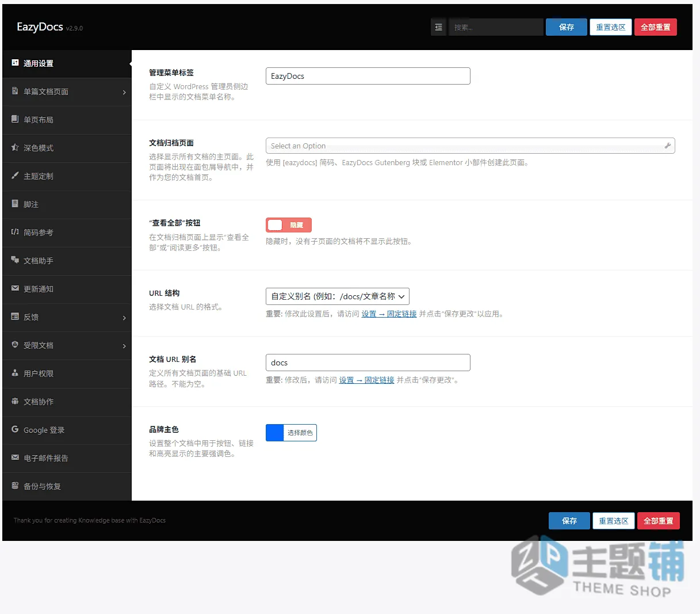700x614 pixels.
Task: Click the Google 登录 G icon
Action: [15, 429]
